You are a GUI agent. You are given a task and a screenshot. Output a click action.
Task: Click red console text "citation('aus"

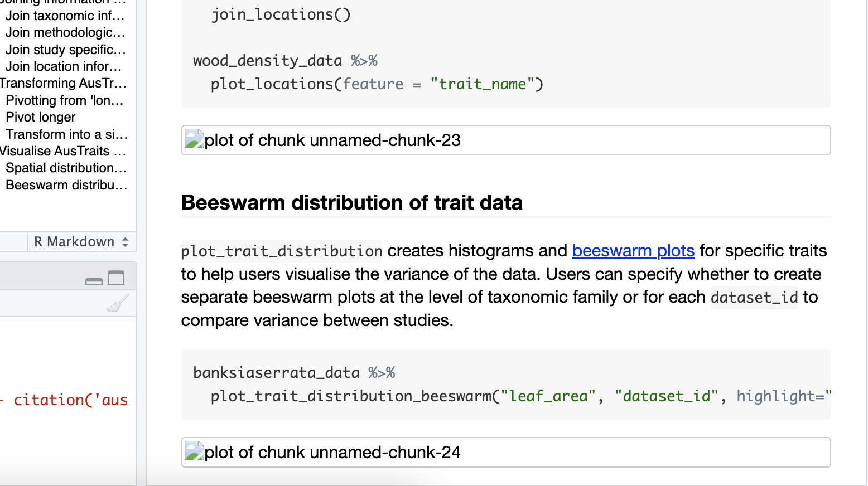[70, 400]
